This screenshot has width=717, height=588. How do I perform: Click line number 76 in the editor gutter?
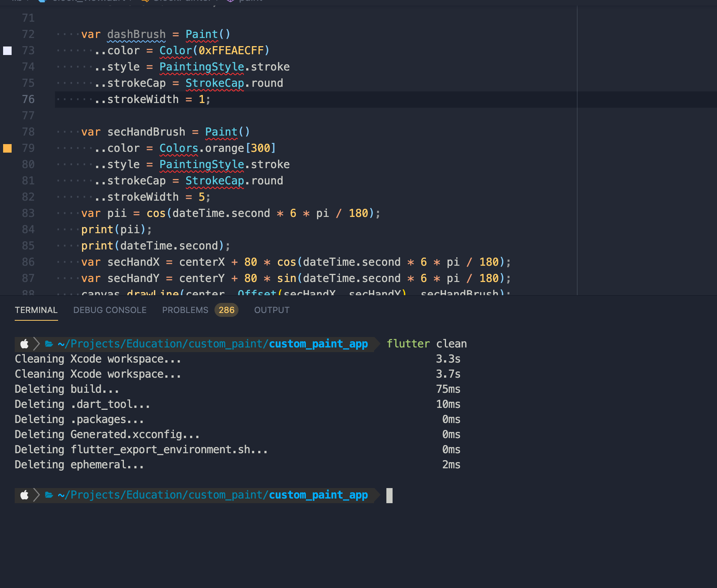pos(27,99)
